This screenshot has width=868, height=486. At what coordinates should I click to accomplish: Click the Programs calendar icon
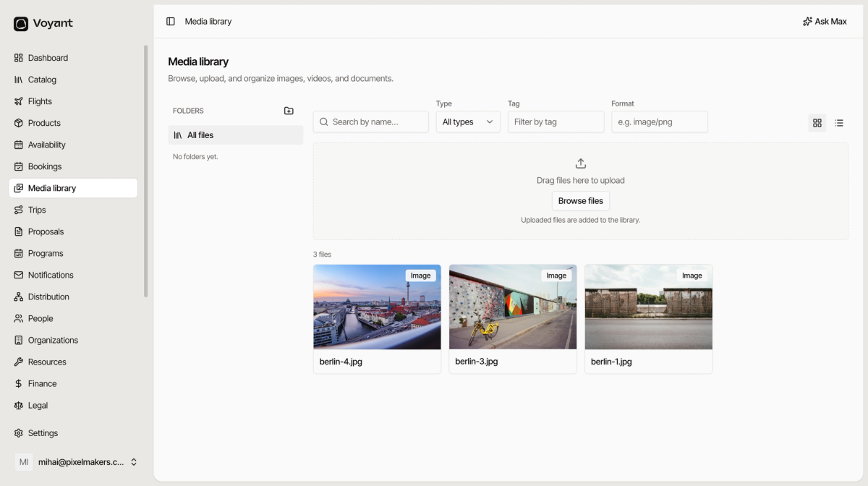coord(19,253)
